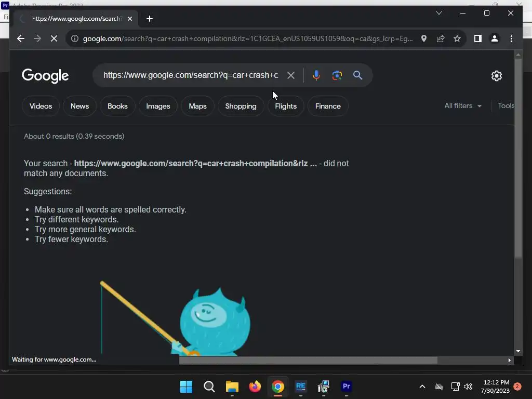
Task: Click the Chrome taskbar icon
Action: (x=277, y=387)
